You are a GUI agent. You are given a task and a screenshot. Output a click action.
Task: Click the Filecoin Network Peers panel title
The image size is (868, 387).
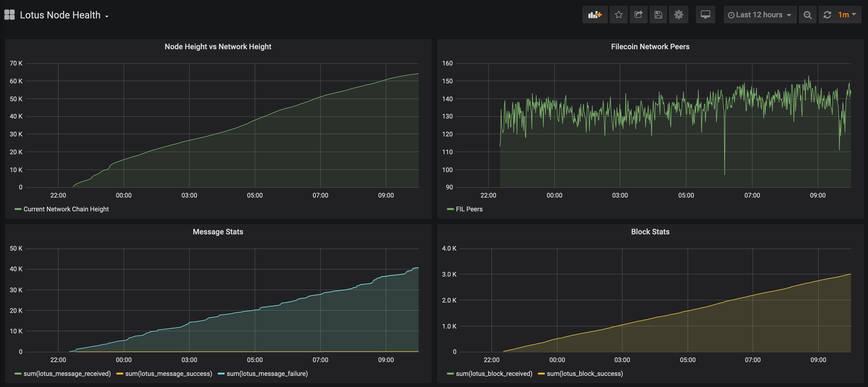[650, 47]
